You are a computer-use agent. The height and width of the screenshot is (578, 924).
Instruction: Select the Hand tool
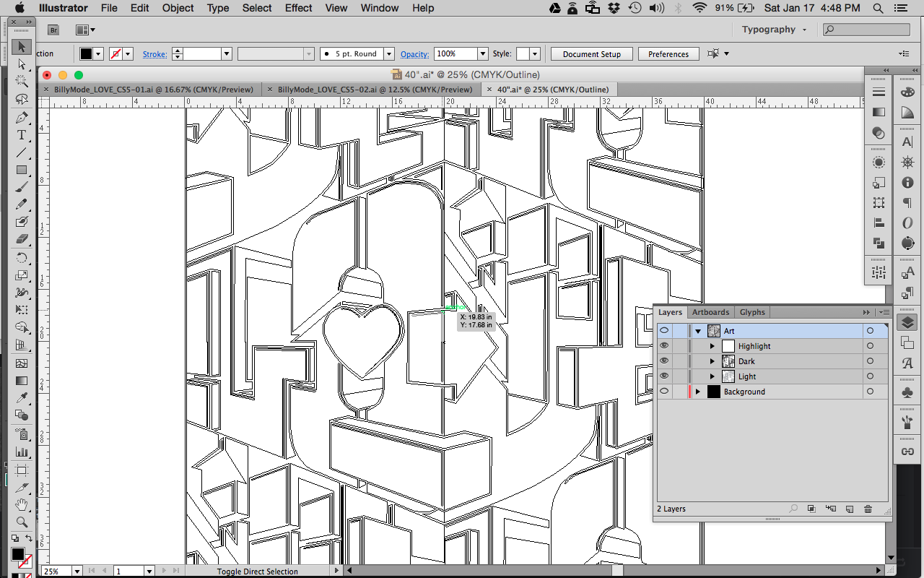(21, 504)
